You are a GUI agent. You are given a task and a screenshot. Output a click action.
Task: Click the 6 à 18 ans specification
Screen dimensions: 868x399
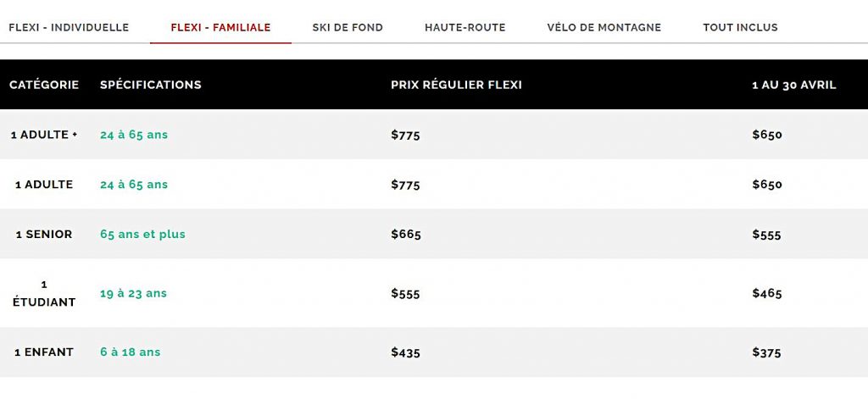pos(130,352)
